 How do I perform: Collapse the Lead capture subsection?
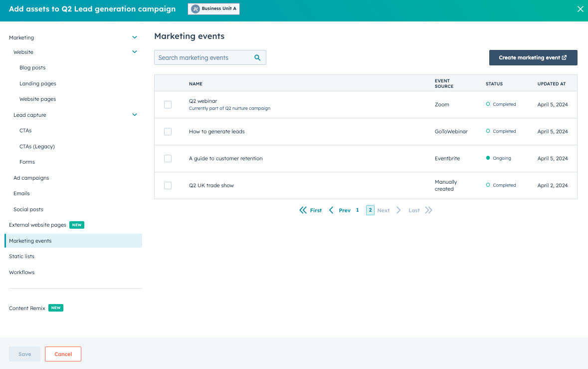point(134,115)
